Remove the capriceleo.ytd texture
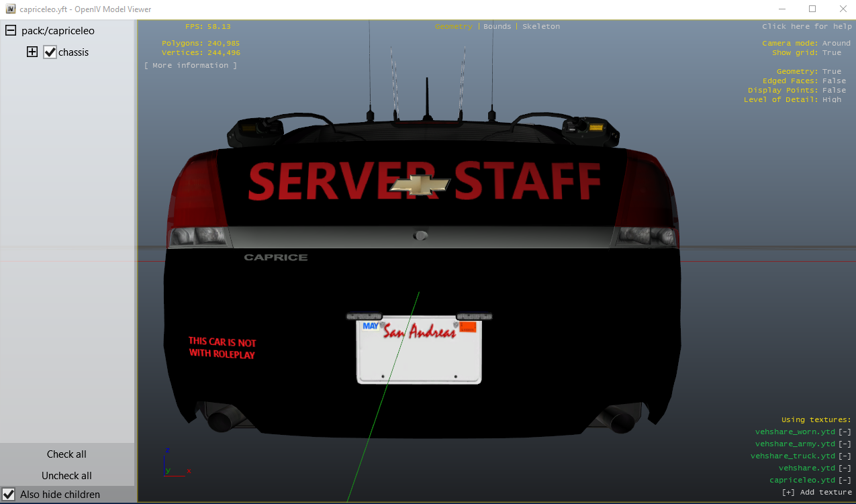The width and height of the screenshot is (856, 504). point(845,481)
